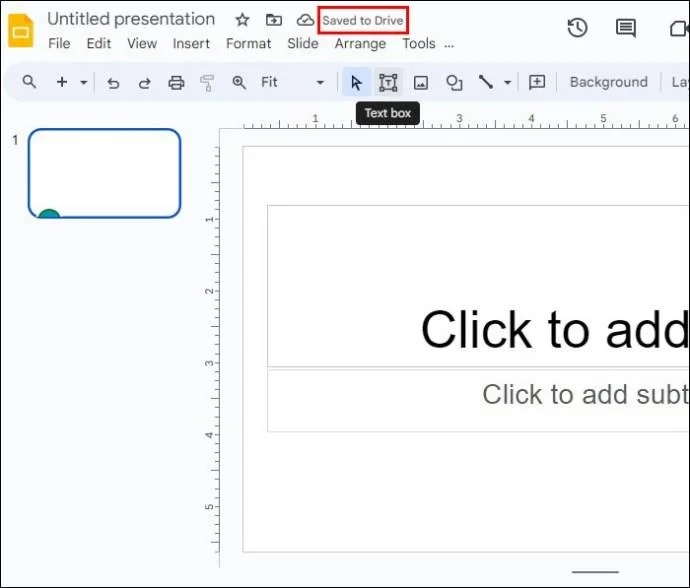Click the 'Click to add' title placeholder

(478, 286)
